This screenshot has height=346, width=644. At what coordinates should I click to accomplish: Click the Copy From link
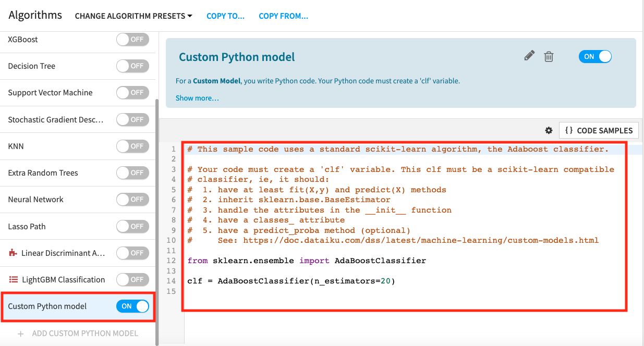coord(283,16)
